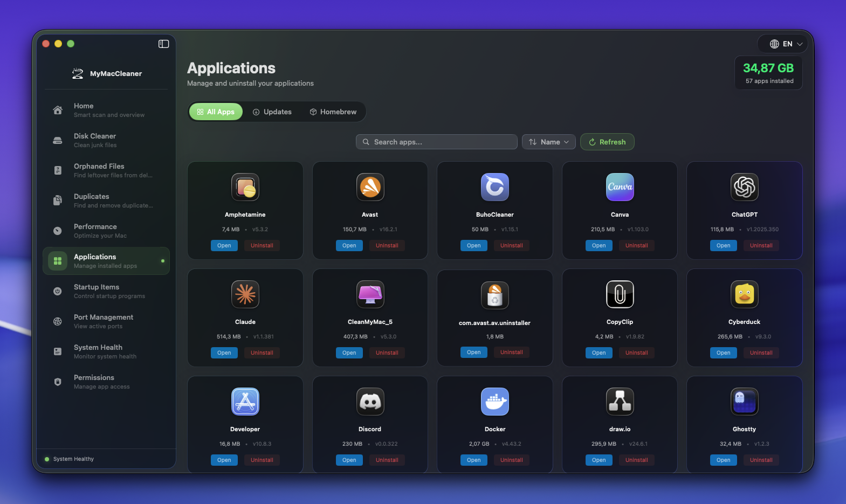
Task: Click the Ghostty app icon
Action: [x=745, y=402]
